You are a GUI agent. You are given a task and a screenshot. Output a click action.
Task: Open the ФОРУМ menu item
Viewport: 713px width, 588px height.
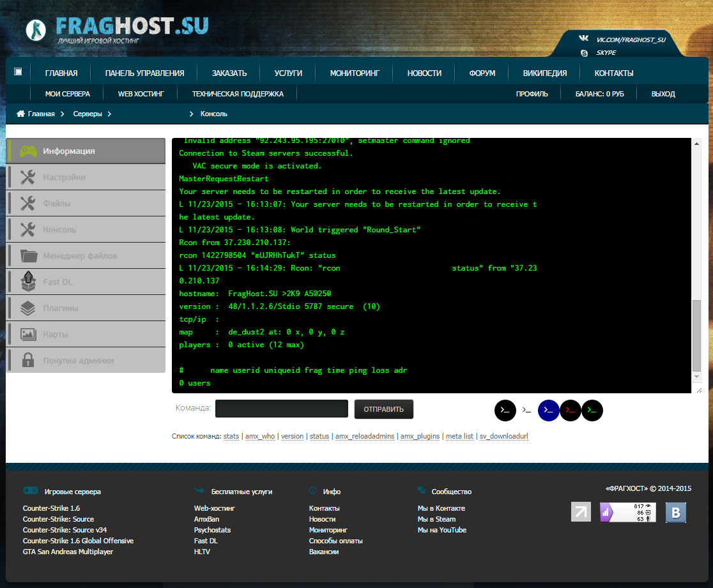click(482, 73)
